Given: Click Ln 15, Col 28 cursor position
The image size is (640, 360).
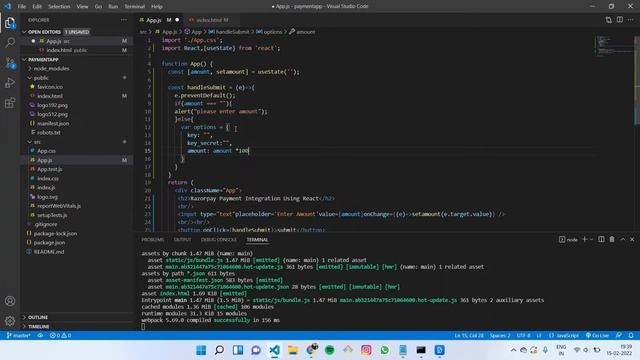Looking at the screenshot, I should (469, 335).
